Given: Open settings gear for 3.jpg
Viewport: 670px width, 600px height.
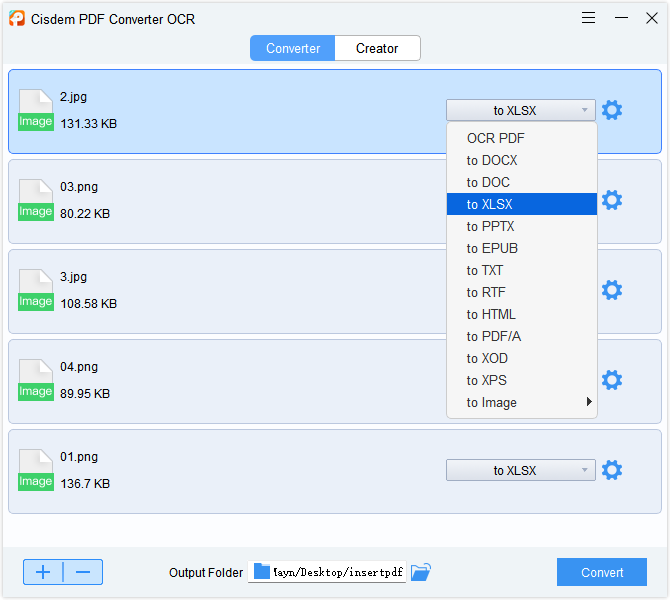Looking at the screenshot, I should [x=612, y=290].
